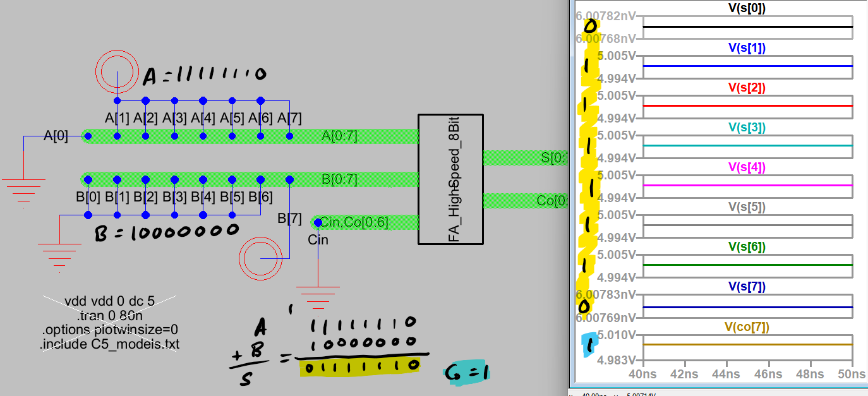Click the Cin,Co[0:6] net label
Screen dimensions: 868x396
354,222
